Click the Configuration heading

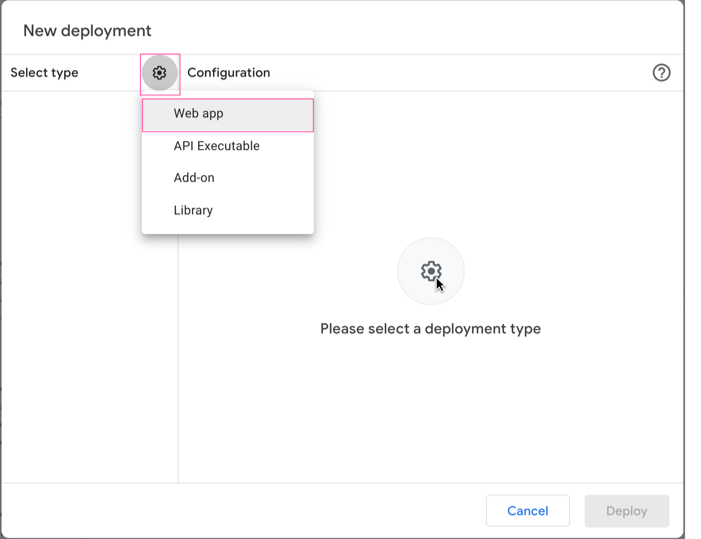228,73
